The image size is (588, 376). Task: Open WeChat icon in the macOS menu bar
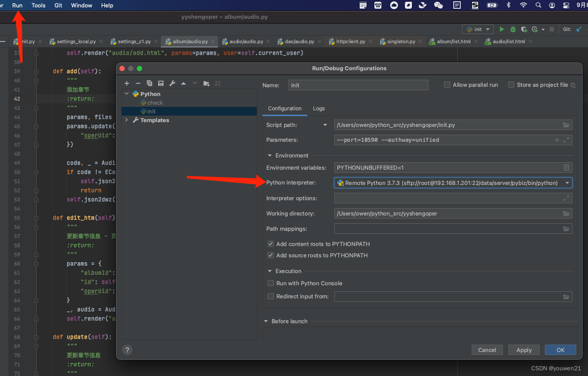pos(438,5)
